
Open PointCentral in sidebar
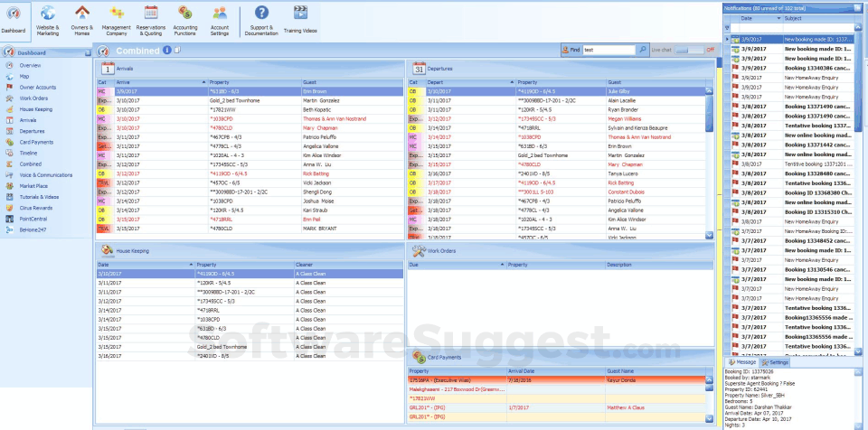point(33,219)
